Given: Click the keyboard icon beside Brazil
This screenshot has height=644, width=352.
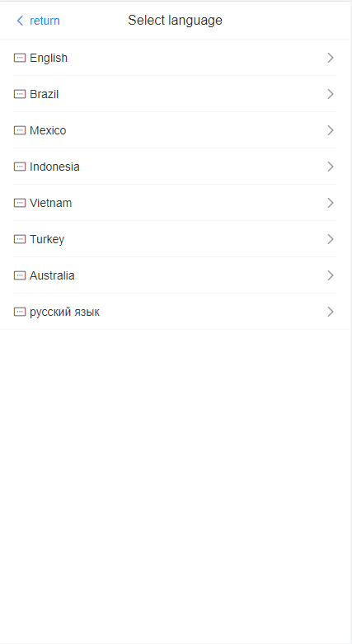Looking at the screenshot, I should tap(20, 94).
